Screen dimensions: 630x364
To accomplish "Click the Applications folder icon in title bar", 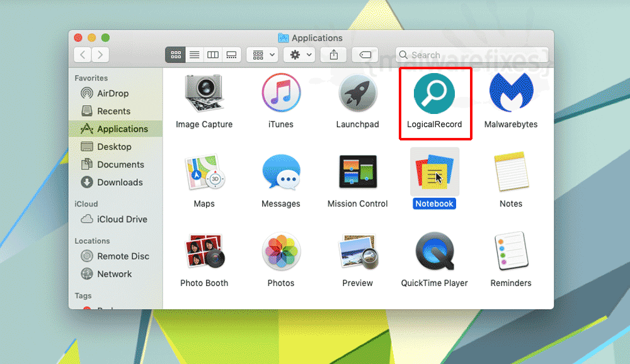I will point(283,38).
